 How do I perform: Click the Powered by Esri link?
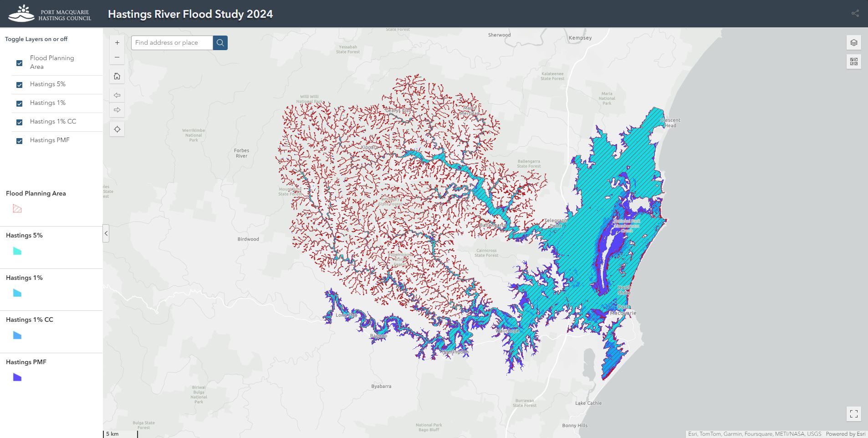[845, 434]
